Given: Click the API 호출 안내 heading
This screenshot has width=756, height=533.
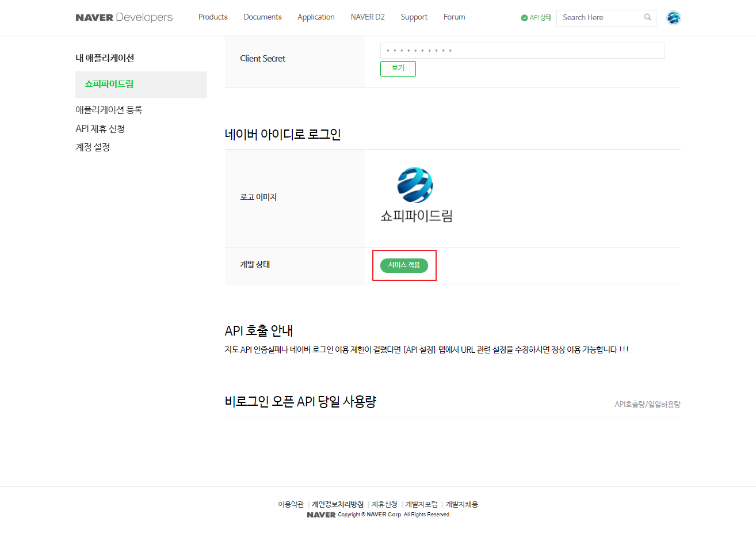Looking at the screenshot, I should pyautogui.click(x=258, y=331).
